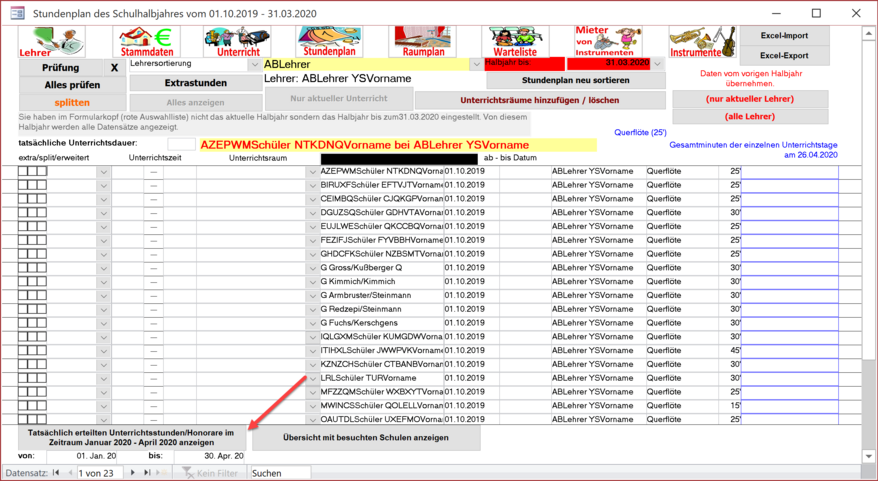Viewport: 878px width, 481px height.
Task: Click the Stammdaten icon
Action: pos(146,41)
